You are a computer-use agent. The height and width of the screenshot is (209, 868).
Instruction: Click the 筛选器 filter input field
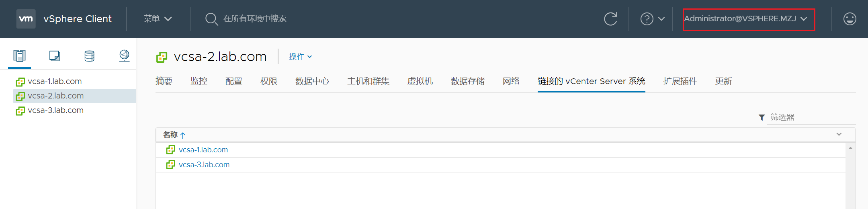pyautogui.click(x=811, y=117)
